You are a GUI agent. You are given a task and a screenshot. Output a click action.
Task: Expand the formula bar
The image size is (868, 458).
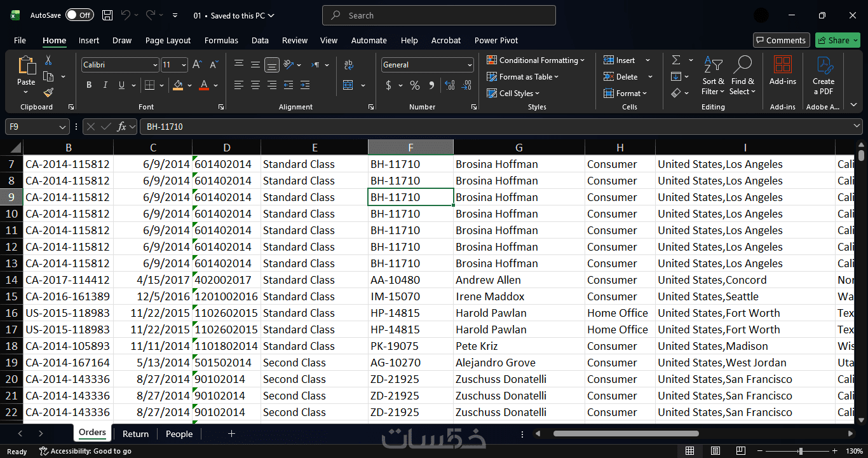856,127
